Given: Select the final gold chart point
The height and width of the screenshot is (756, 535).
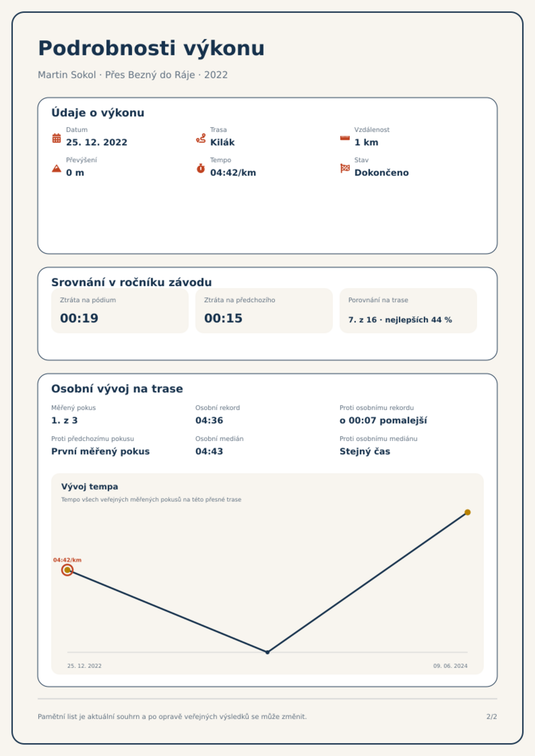Looking at the screenshot, I should (x=467, y=512).
